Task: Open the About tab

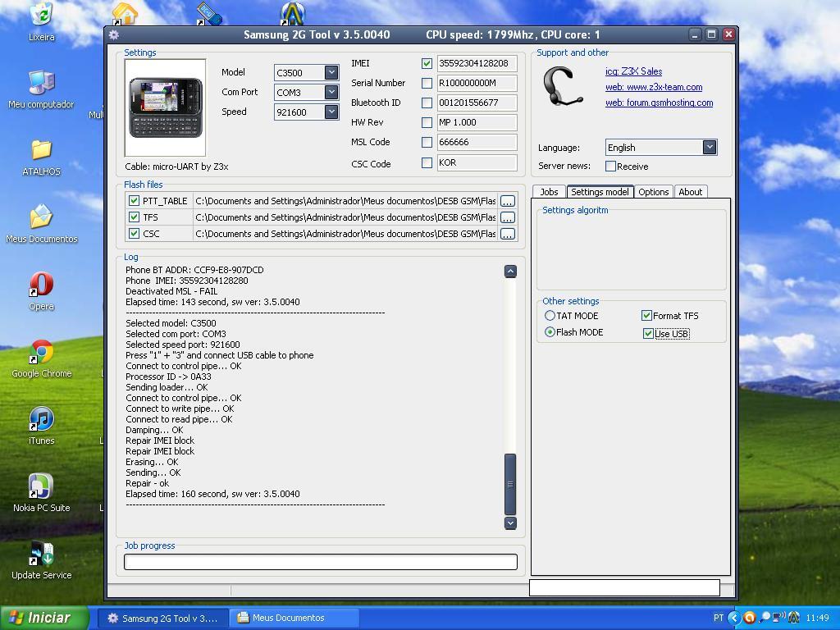Action: click(690, 192)
